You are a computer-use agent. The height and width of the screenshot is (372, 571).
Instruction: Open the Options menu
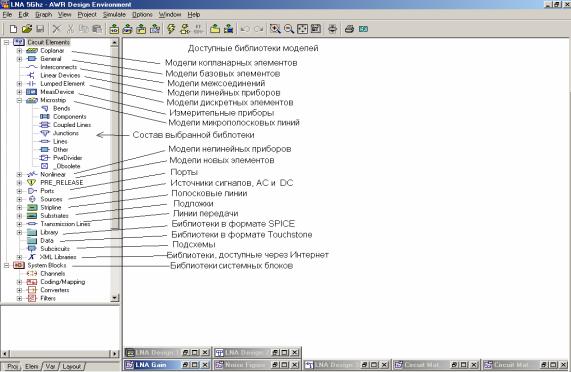(x=142, y=15)
